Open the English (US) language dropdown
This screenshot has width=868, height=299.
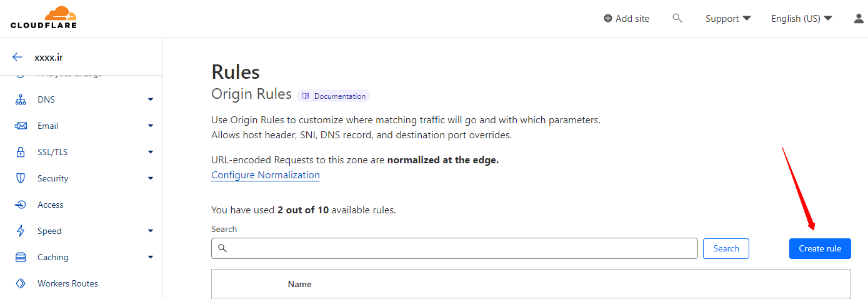[801, 19]
